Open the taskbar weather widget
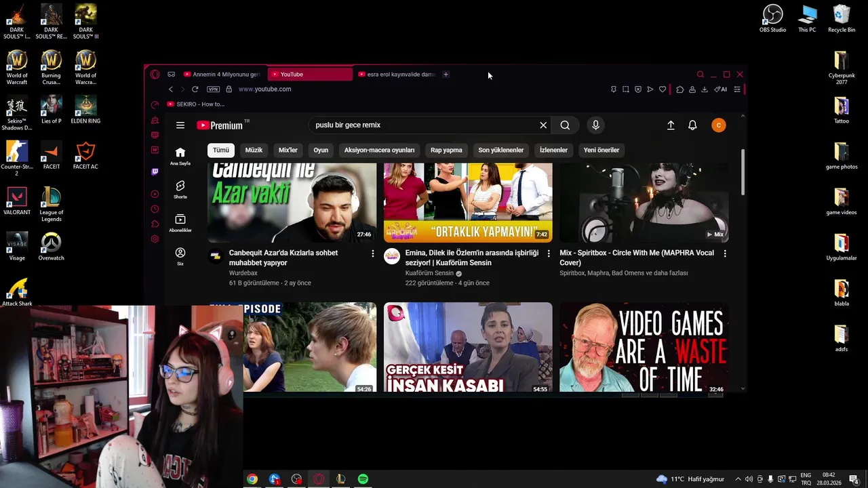 [690, 479]
